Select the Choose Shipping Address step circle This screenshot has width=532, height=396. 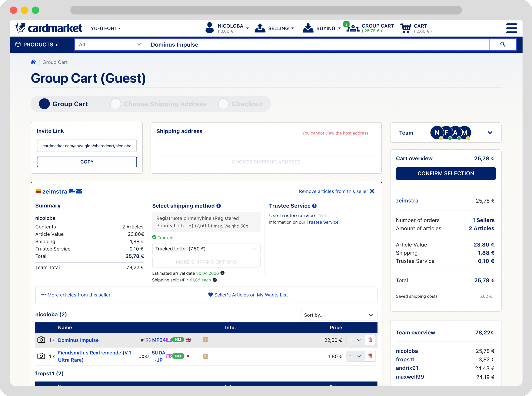click(x=116, y=104)
